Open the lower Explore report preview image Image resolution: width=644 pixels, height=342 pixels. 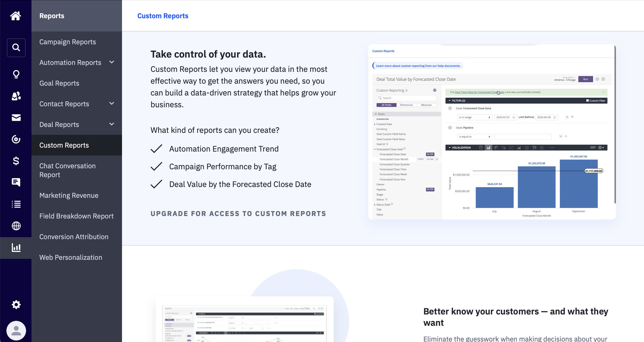click(x=245, y=319)
